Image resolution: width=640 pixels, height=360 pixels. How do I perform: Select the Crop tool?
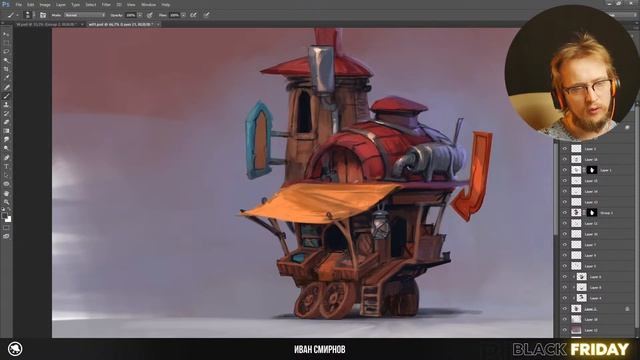6,69
